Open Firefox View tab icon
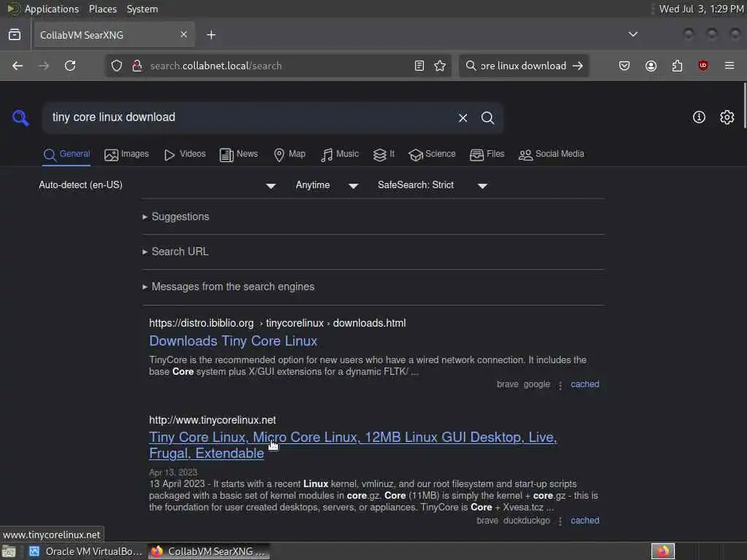The image size is (747, 560). pyautogui.click(x=15, y=35)
